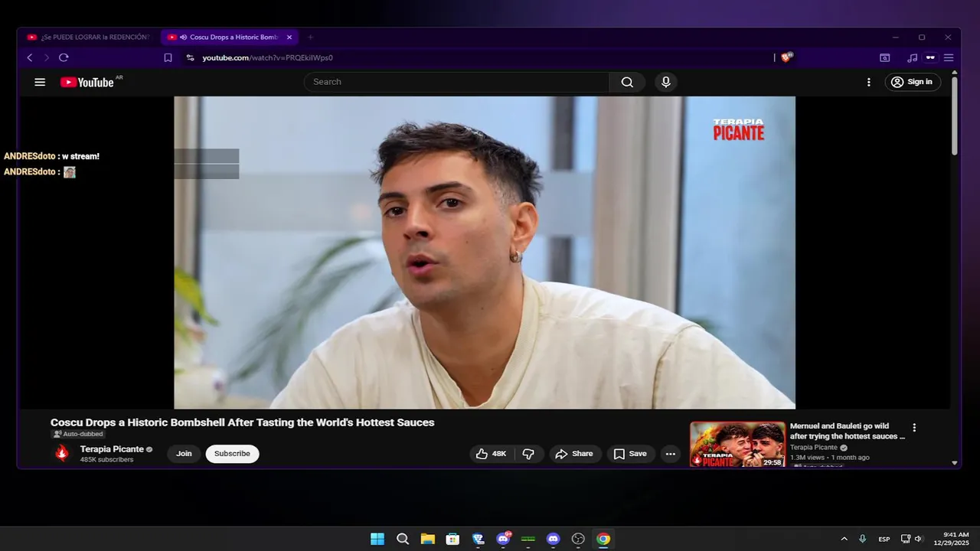Mute the tab using its speaker icon
The width and height of the screenshot is (980, 551).
184,37
